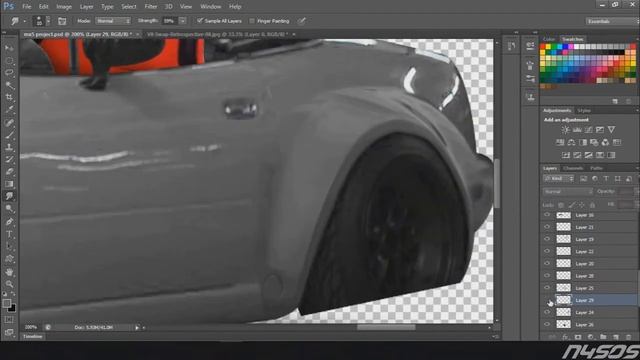Hide Layer 19 using its eye icon
Screen dimensions: 640x360
click(547, 239)
